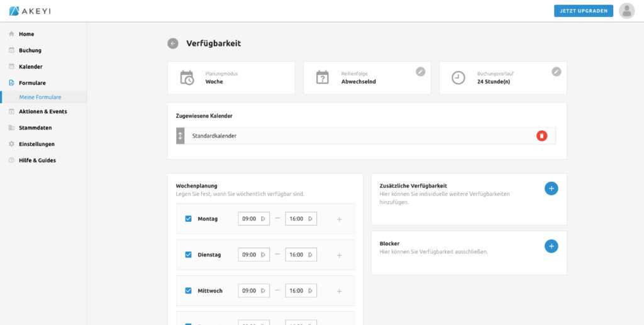The image size is (644, 325).
Task: Add another time slot for Montag
Action: 340,219
